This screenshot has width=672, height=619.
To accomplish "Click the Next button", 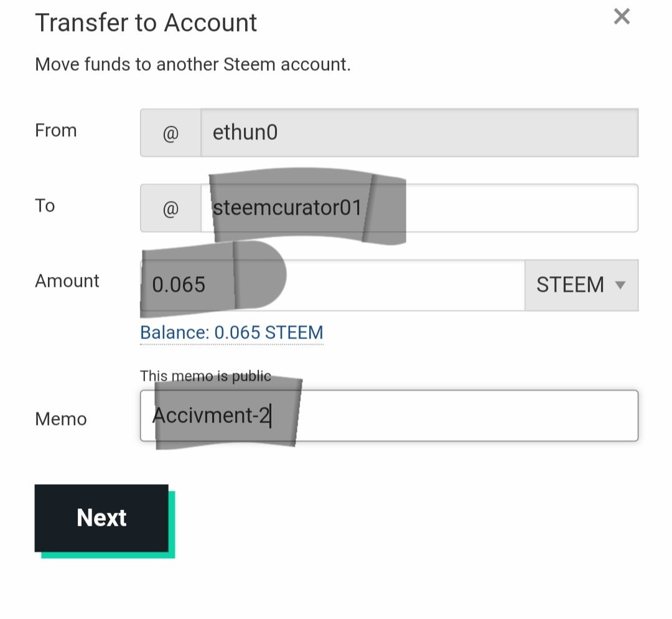I will pyautogui.click(x=101, y=518).
